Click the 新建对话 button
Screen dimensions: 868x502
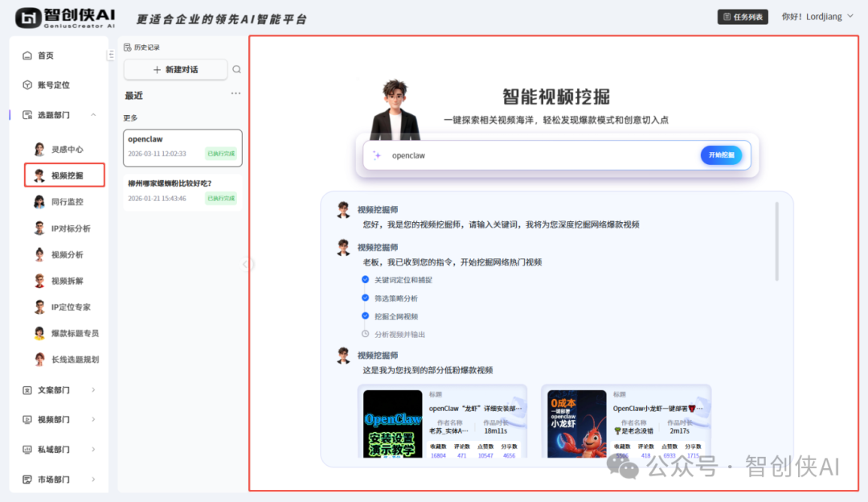point(175,69)
